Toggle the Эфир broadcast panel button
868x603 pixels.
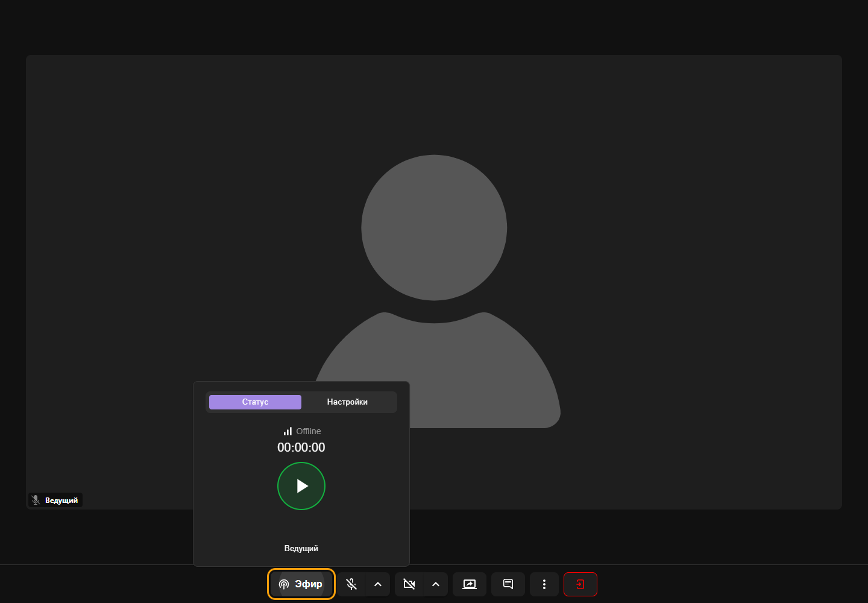[x=301, y=584]
